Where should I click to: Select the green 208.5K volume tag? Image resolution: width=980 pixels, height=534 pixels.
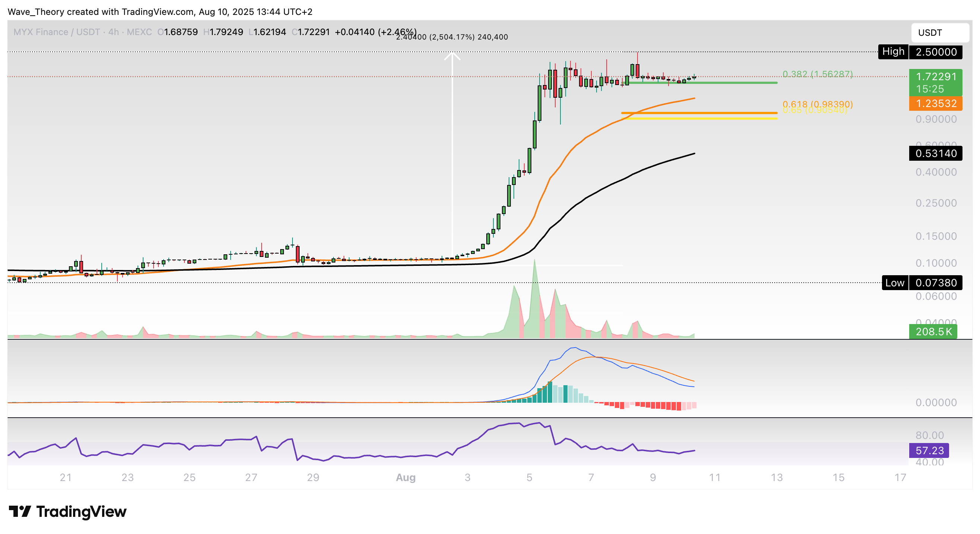tap(933, 332)
